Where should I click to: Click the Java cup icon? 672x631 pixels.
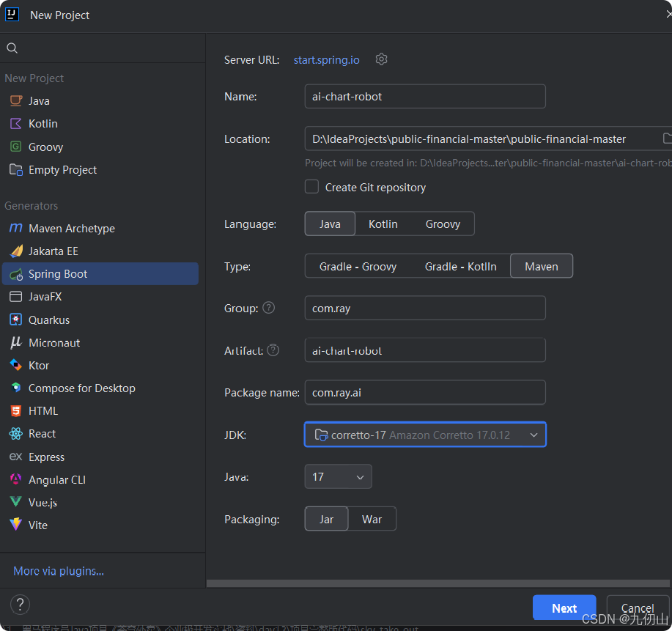coord(16,100)
